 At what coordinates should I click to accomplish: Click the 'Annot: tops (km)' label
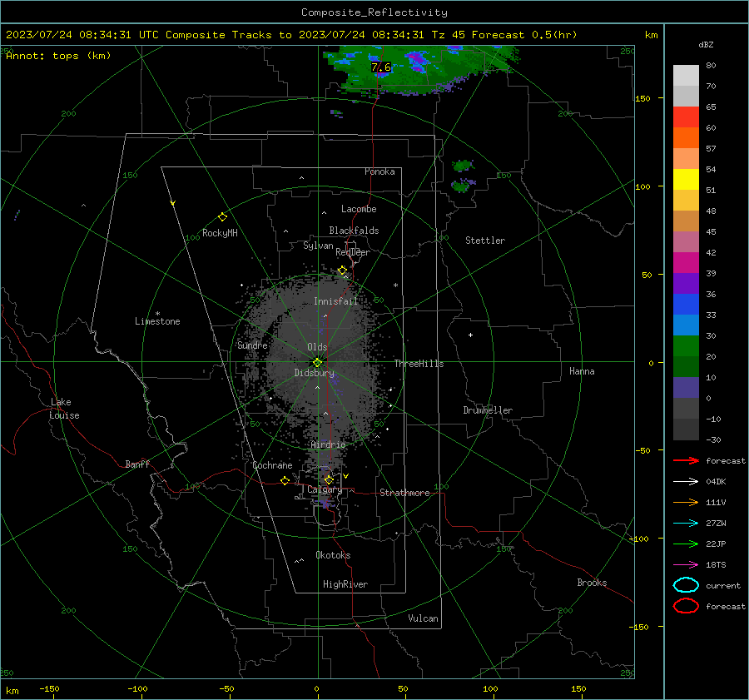click(x=58, y=56)
